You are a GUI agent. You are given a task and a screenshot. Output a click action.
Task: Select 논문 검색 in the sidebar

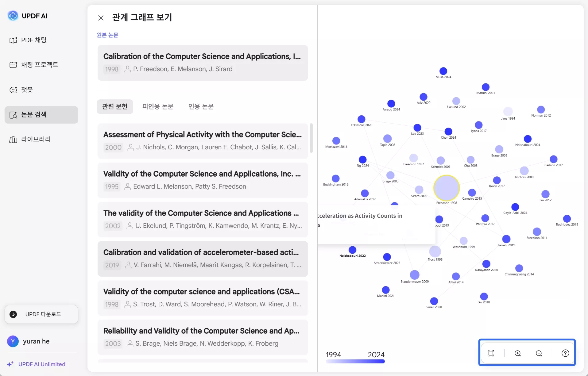(x=41, y=115)
